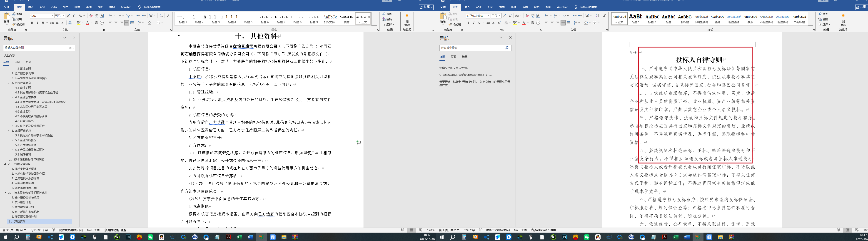Viewport: 868px width, 241px height.
Task: Clear the 投标人自律守则 navigation search with X
Action: click(x=70, y=48)
